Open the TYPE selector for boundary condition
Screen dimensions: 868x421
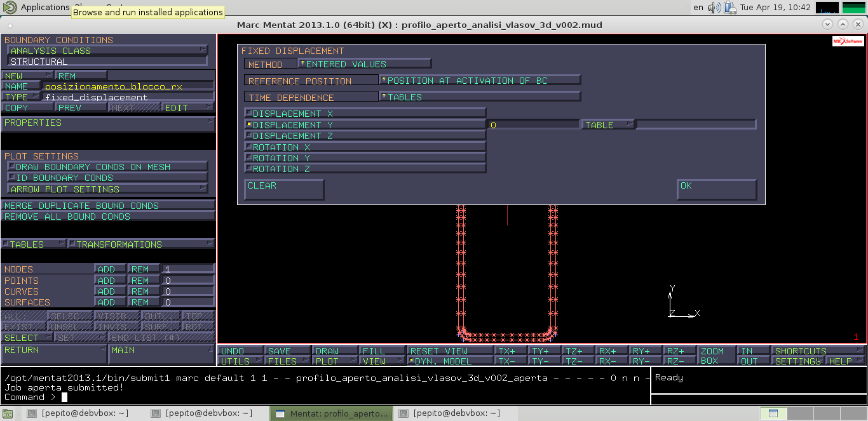[x=21, y=97]
